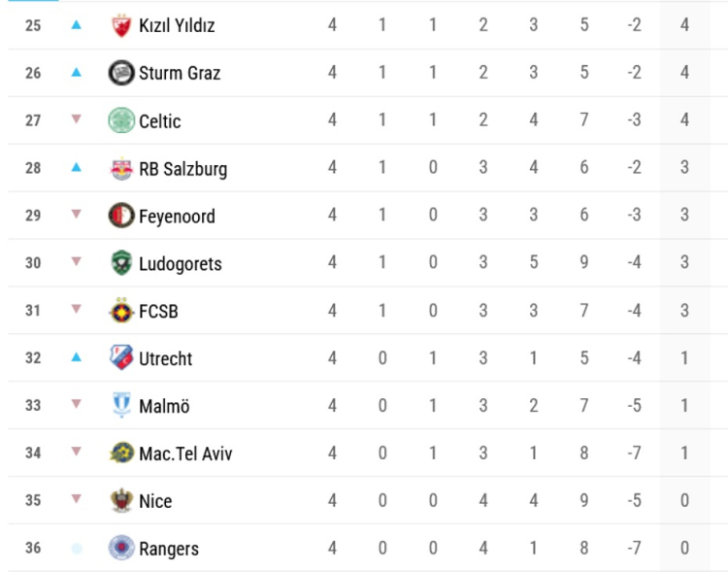728x572 pixels.
Task: Click the up arrow beside rank 25
Action: click(x=77, y=25)
